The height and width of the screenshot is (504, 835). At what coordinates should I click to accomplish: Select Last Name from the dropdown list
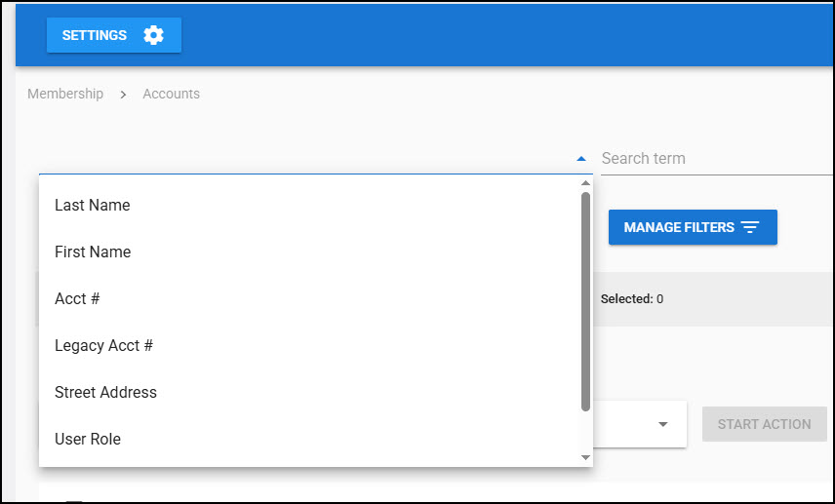point(92,205)
